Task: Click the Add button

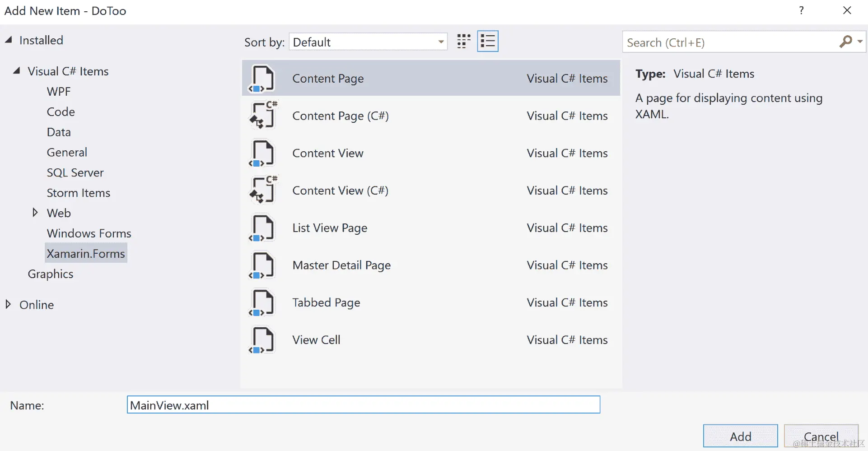Action: (741, 436)
